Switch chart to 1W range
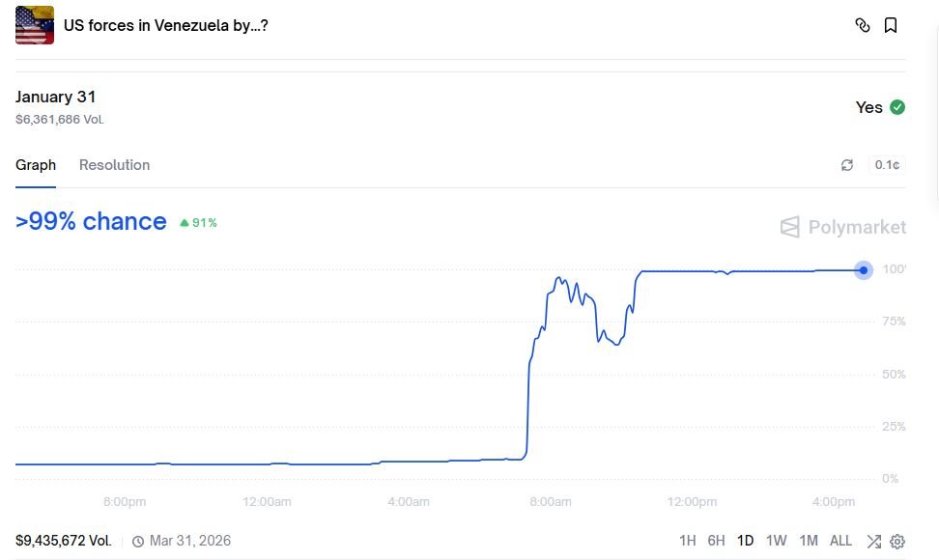The height and width of the screenshot is (560, 939). (777, 541)
